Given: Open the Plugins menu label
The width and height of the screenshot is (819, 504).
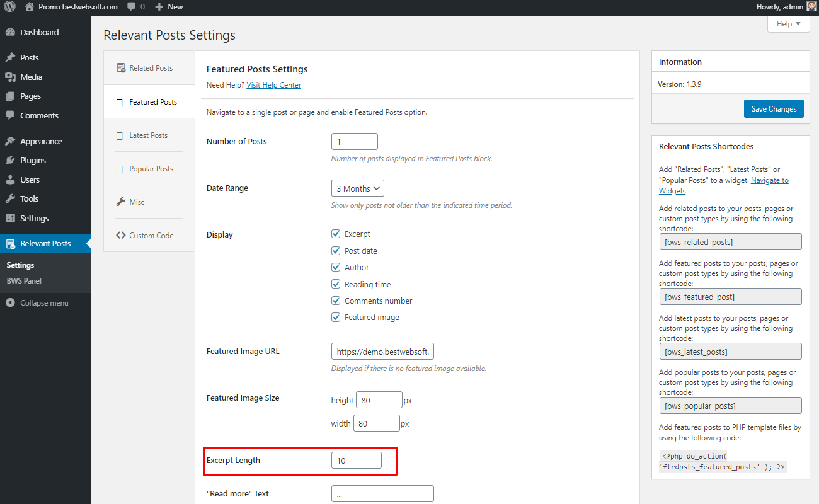Looking at the screenshot, I should pyautogui.click(x=33, y=160).
